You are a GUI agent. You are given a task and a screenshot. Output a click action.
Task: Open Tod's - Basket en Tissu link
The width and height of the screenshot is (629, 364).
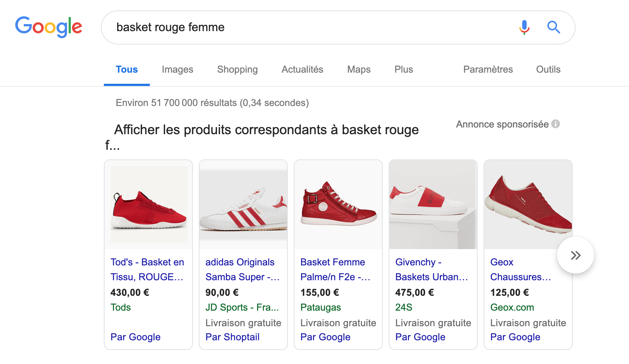click(x=147, y=269)
